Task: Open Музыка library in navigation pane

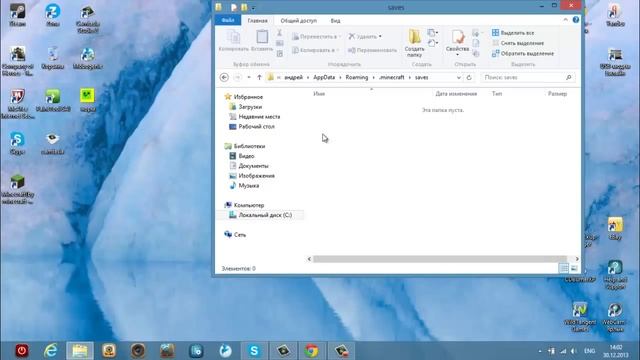Action: tap(244, 185)
